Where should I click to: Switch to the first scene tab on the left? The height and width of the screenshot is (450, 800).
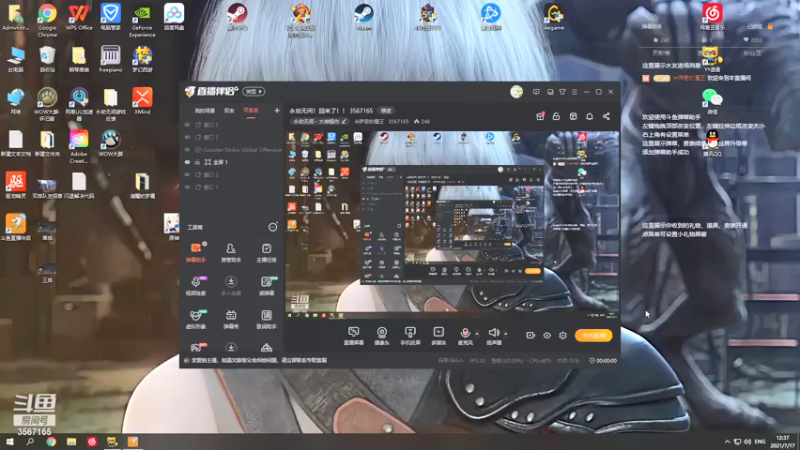pyautogui.click(x=205, y=110)
